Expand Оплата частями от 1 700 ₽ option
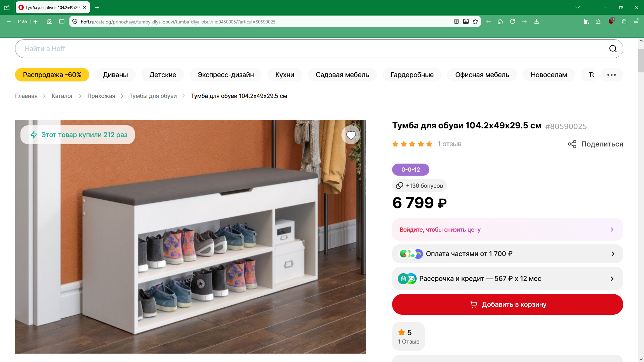This screenshot has height=362, width=644. coord(507,254)
